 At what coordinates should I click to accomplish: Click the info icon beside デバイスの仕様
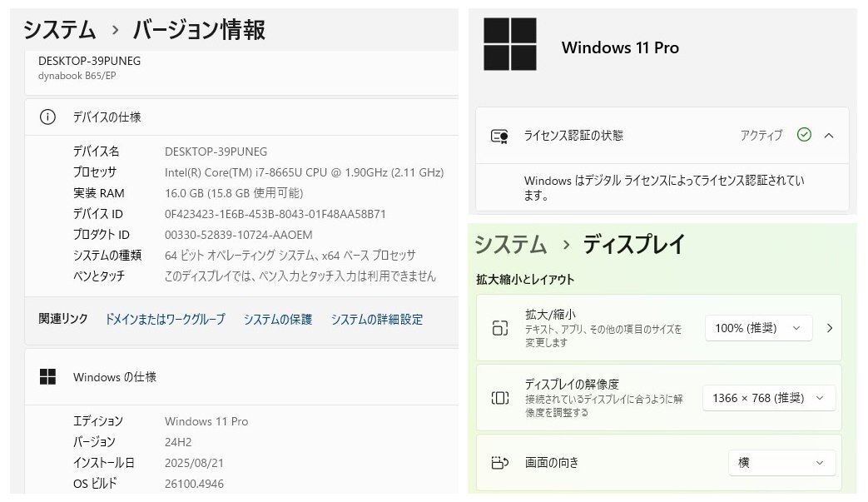click(x=47, y=117)
